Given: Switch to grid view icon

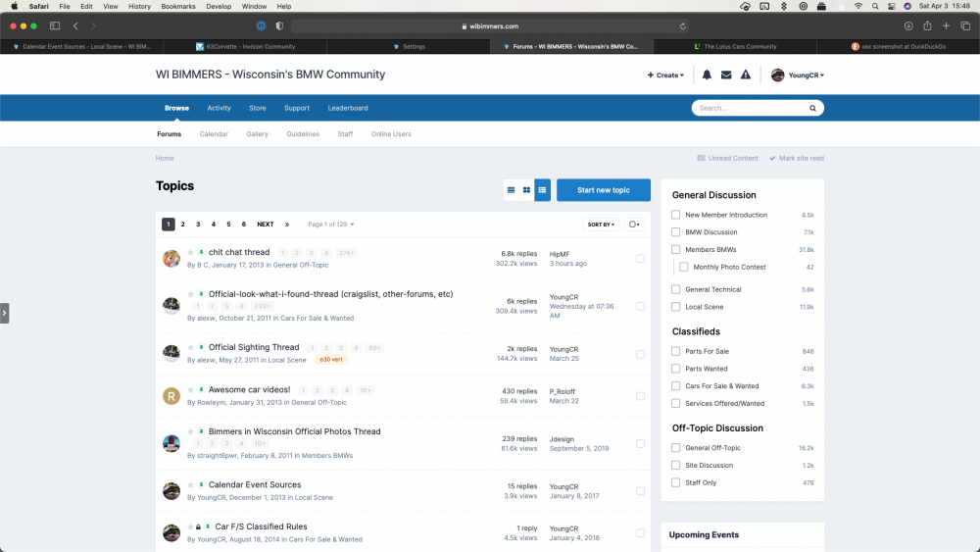Looking at the screenshot, I should (527, 190).
